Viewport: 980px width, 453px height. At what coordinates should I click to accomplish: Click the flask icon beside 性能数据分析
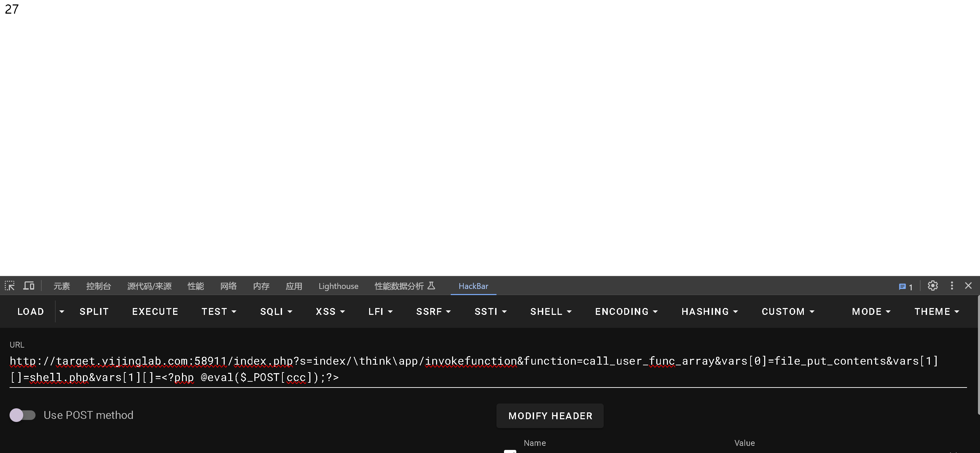tap(431, 286)
